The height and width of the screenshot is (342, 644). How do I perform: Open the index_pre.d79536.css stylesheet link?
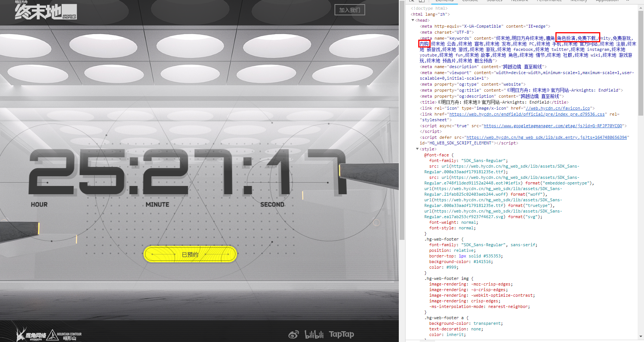527,114
